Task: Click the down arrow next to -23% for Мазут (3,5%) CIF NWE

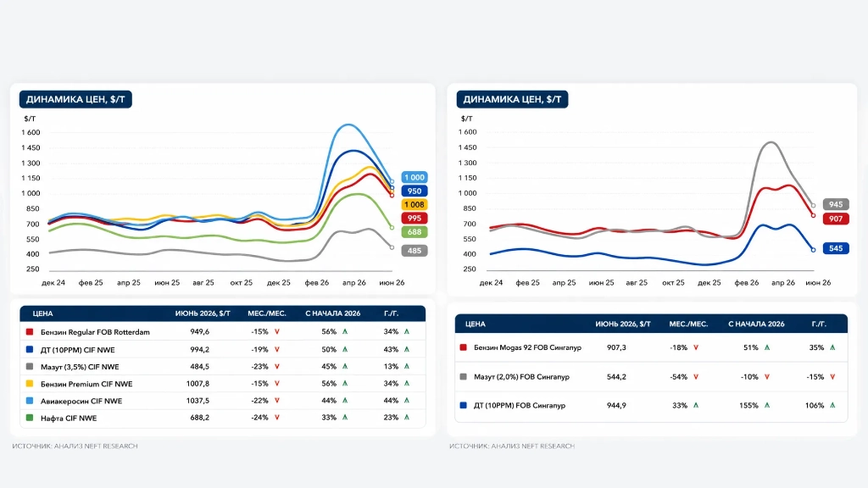Action: tap(277, 367)
